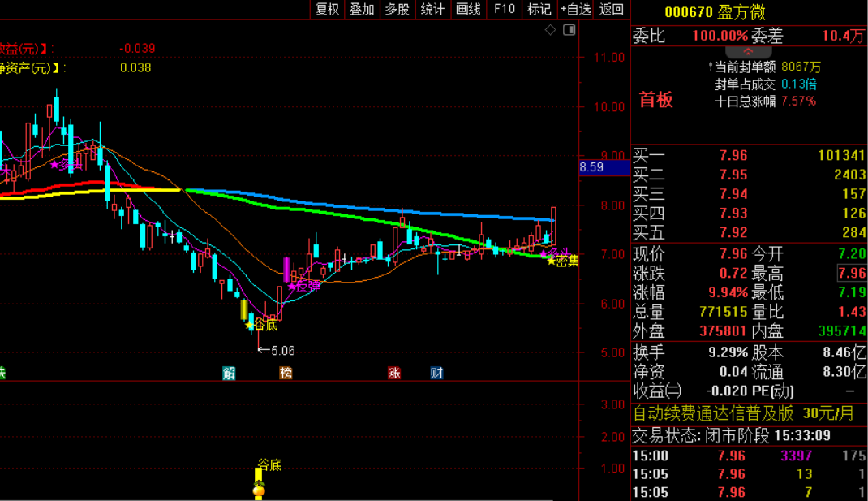The image size is (868, 501).
Task: Click the diamond marker icon above chart
Action: (550, 30)
